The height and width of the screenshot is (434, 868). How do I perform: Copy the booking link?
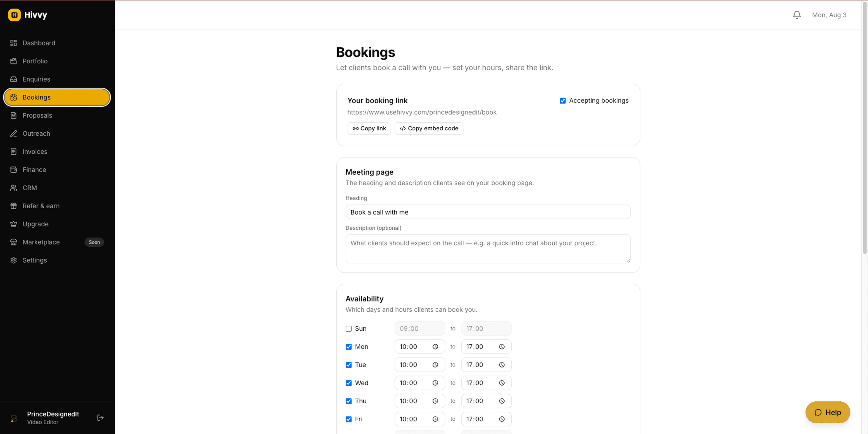click(x=369, y=128)
